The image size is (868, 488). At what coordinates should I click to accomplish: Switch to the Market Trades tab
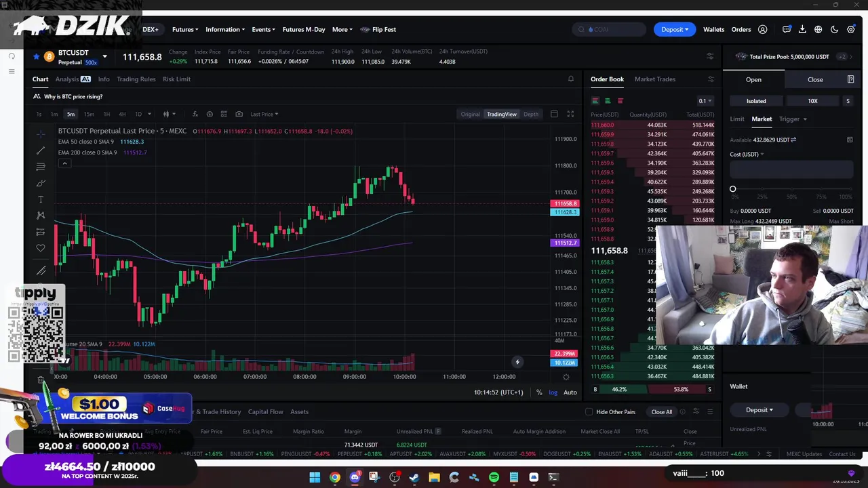point(655,79)
